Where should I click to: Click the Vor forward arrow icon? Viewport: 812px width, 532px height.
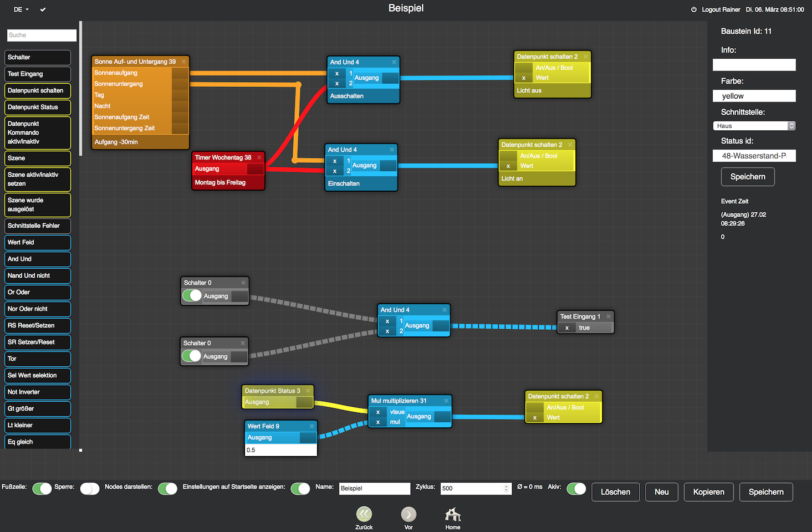tap(408, 514)
